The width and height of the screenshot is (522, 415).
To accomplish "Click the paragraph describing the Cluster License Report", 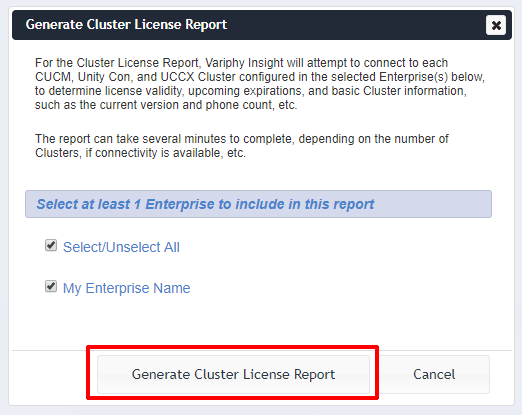I will click(260, 84).
